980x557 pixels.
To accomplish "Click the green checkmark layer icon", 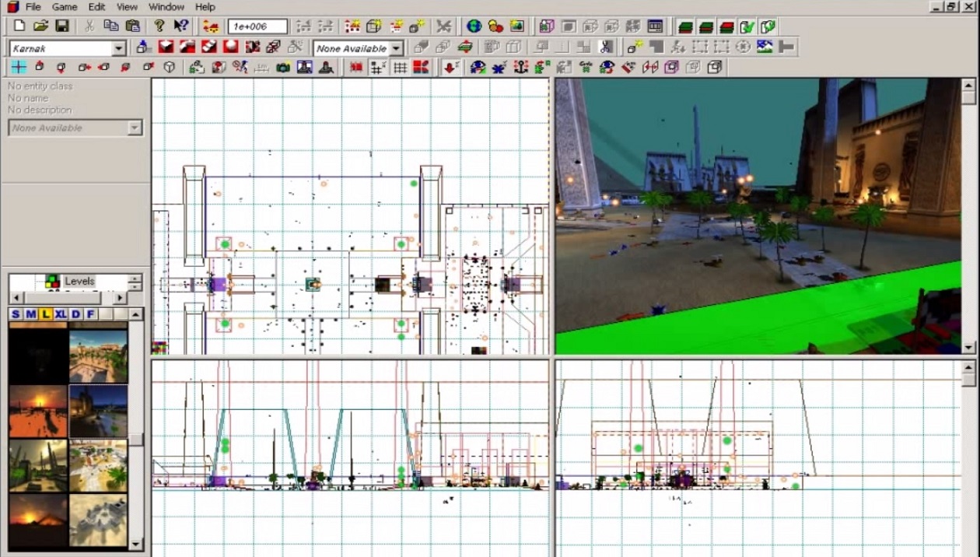I will 747,26.
